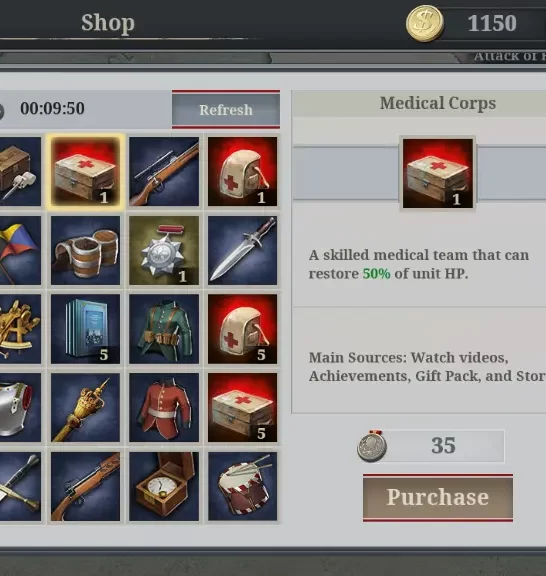
Task: Choose the pocket watch in wooden box
Action: tap(164, 486)
